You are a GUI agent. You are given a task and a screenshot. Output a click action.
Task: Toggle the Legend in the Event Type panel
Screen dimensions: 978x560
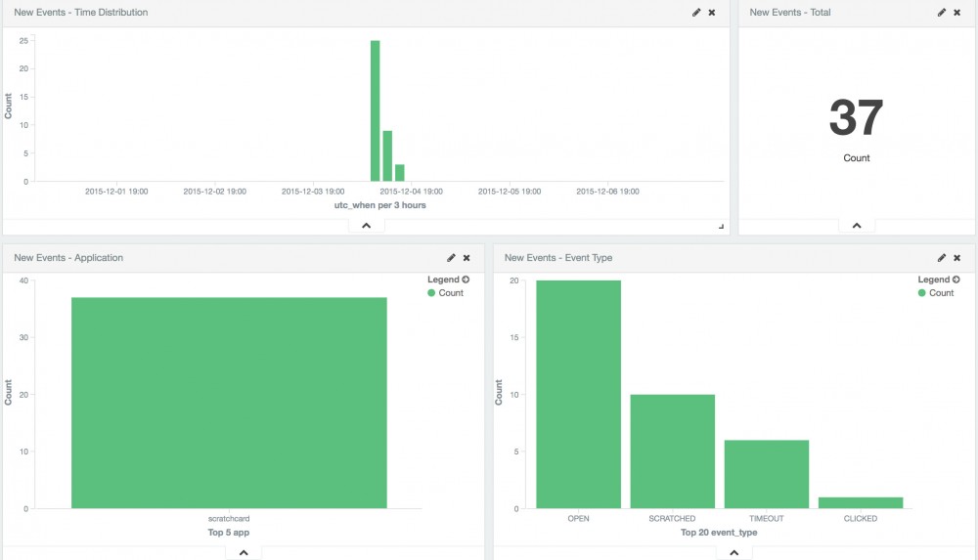[938, 280]
